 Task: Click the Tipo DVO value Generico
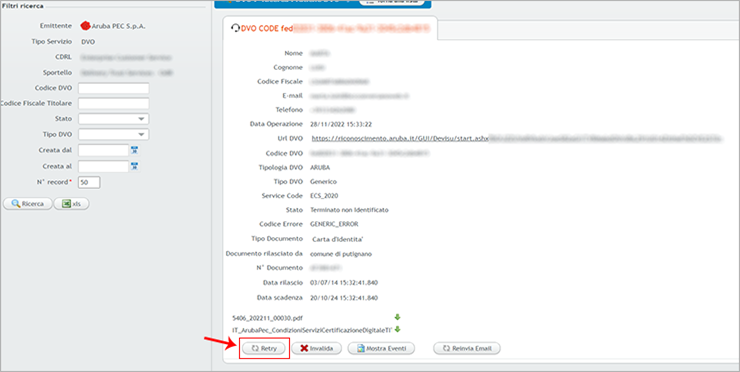[323, 181]
